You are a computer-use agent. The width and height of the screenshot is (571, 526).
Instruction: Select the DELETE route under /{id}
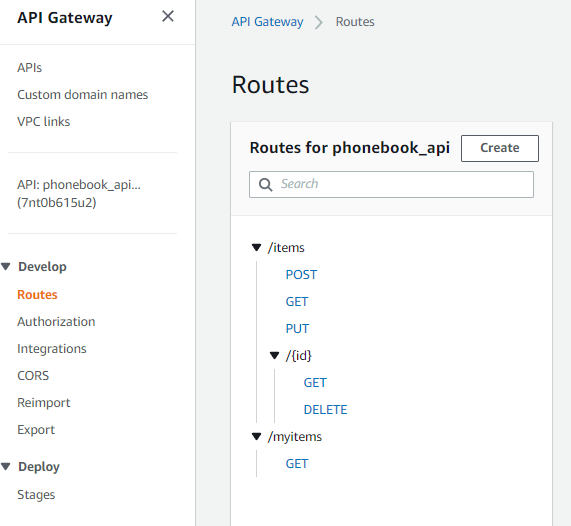[325, 410]
